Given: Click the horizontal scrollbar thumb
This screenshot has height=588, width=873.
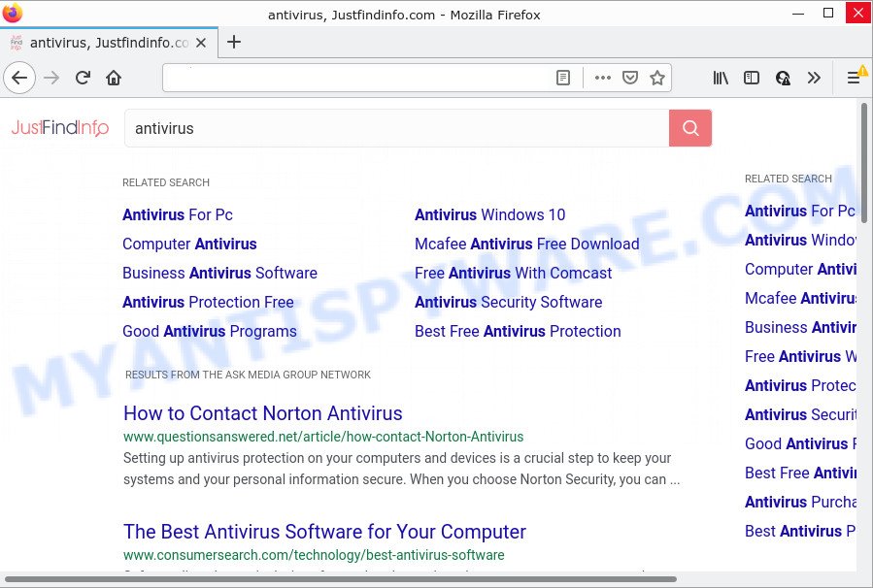Looking at the screenshot, I should (x=341, y=579).
